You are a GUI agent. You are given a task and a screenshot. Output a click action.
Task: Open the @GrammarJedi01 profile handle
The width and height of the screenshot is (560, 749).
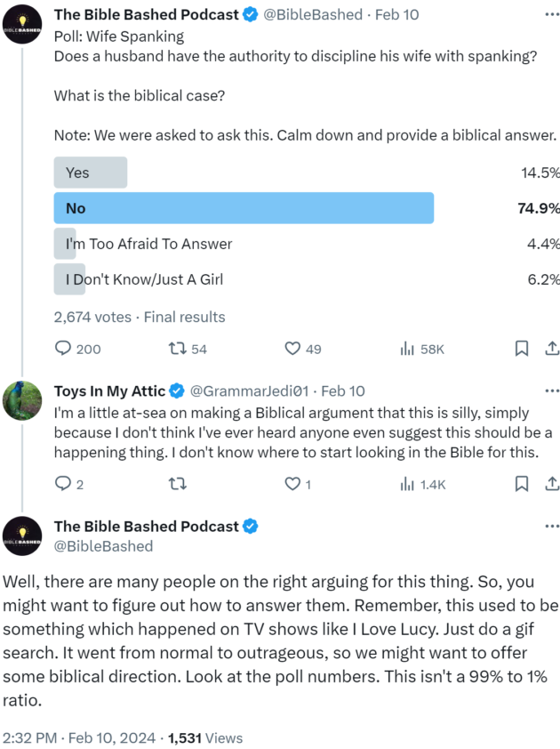click(249, 391)
